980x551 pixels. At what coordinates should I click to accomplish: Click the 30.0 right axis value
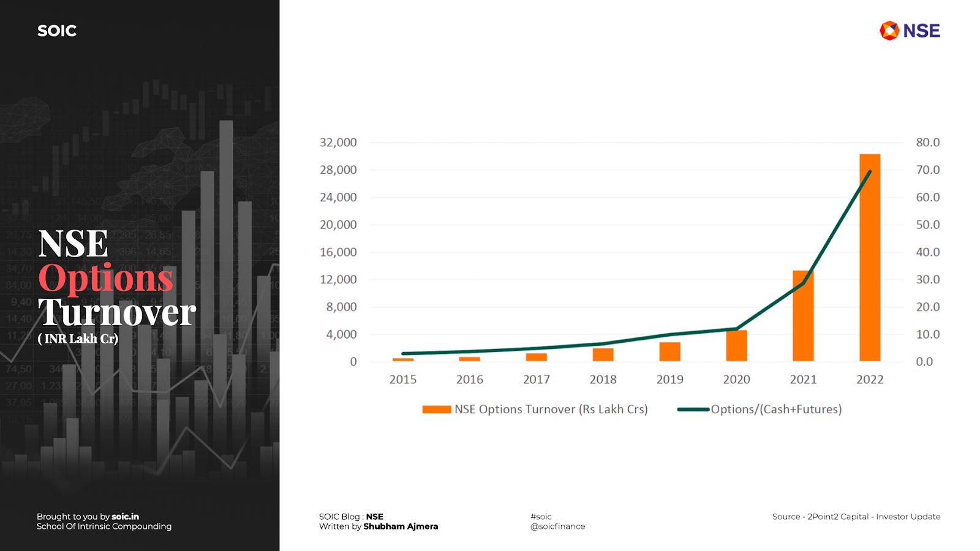click(x=927, y=280)
